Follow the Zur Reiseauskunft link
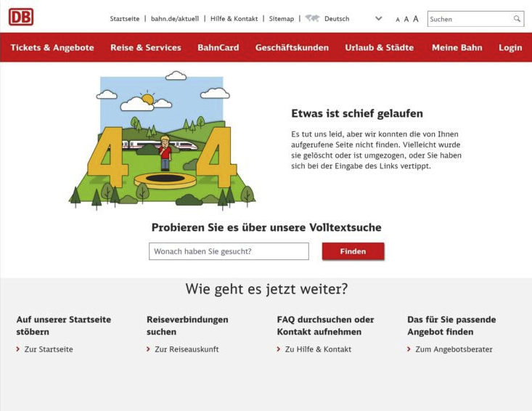This screenshot has height=411, width=532. click(x=187, y=349)
